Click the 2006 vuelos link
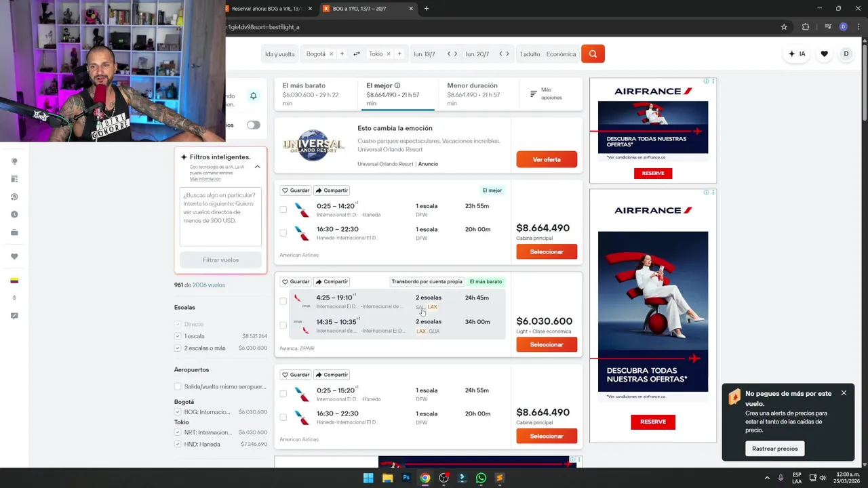This screenshot has width=868, height=488. tap(209, 285)
